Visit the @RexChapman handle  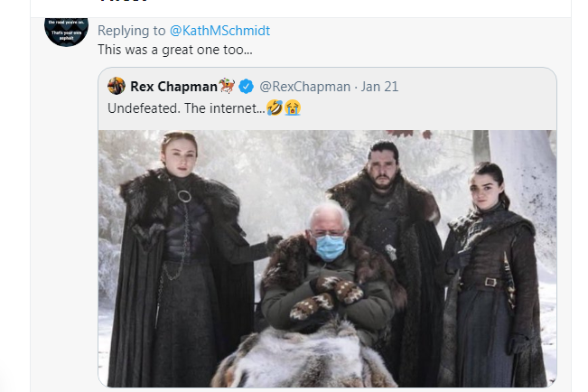coord(303,87)
